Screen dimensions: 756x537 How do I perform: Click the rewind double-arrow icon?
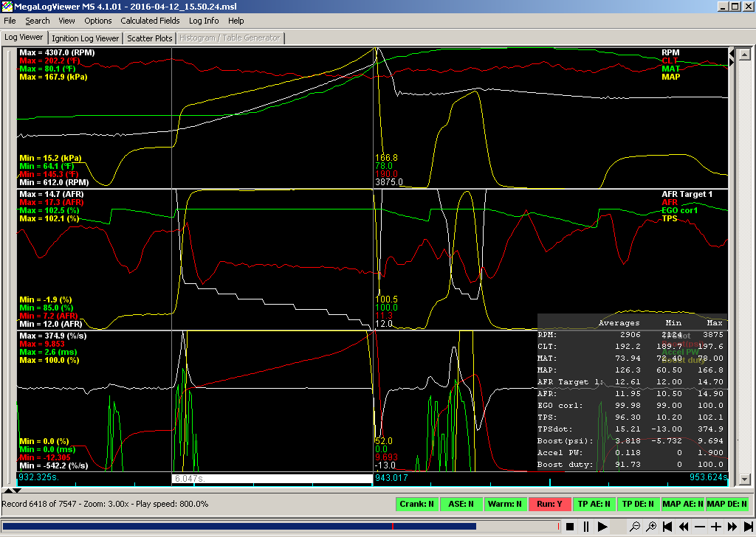pos(684,527)
